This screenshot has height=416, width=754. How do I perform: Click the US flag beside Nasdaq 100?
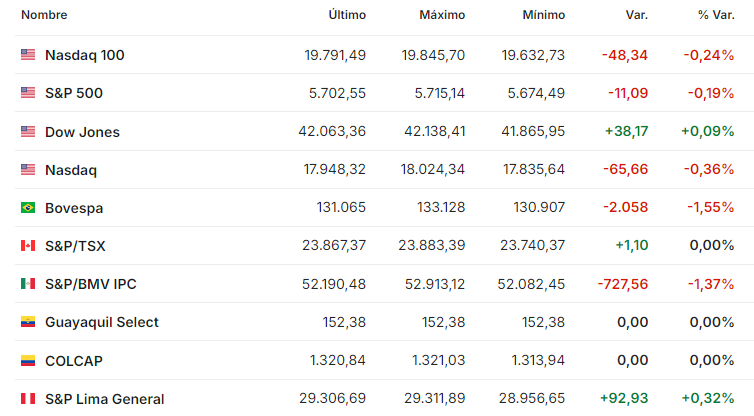pyautogui.click(x=28, y=54)
